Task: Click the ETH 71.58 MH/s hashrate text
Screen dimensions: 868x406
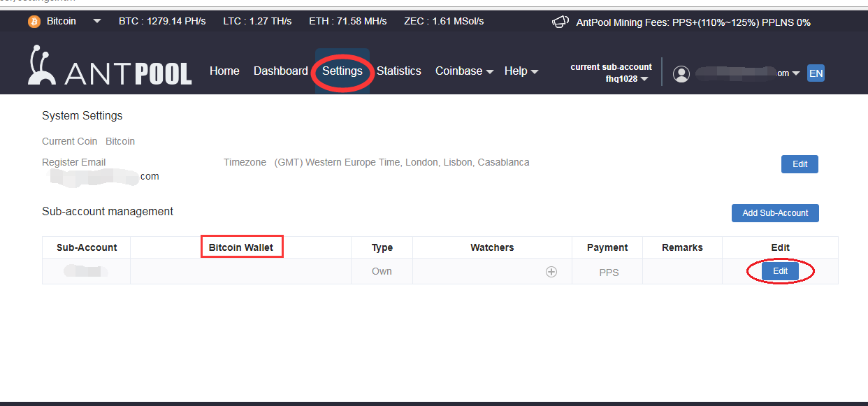Action: (x=348, y=22)
